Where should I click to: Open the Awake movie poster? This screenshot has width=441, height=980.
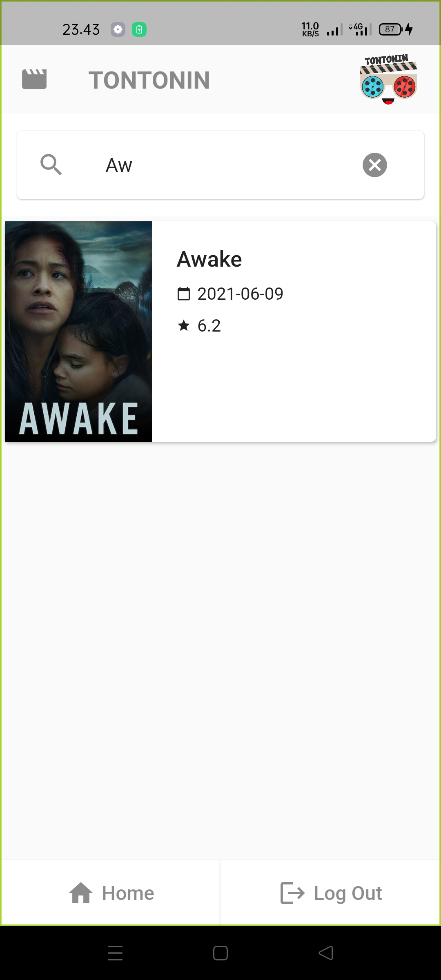[x=78, y=332]
